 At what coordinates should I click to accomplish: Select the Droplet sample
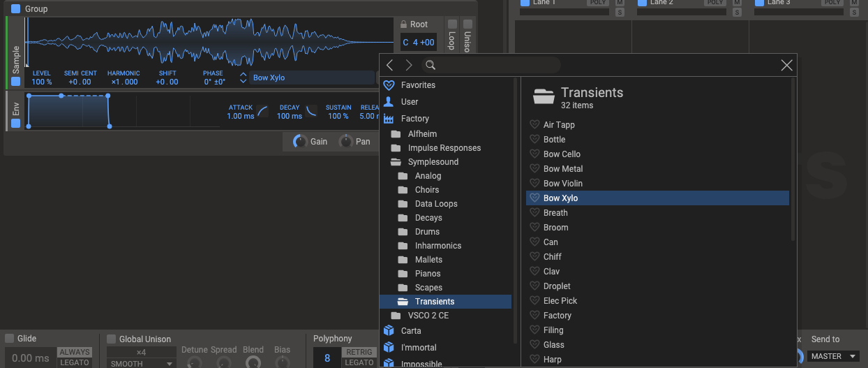point(557,286)
